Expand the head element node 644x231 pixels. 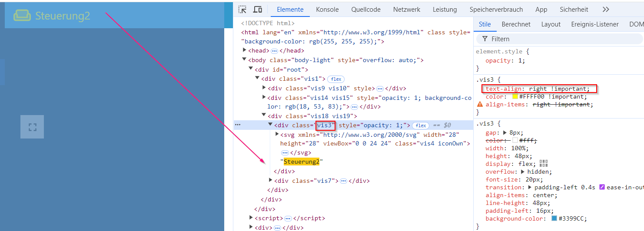pyautogui.click(x=245, y=50)
